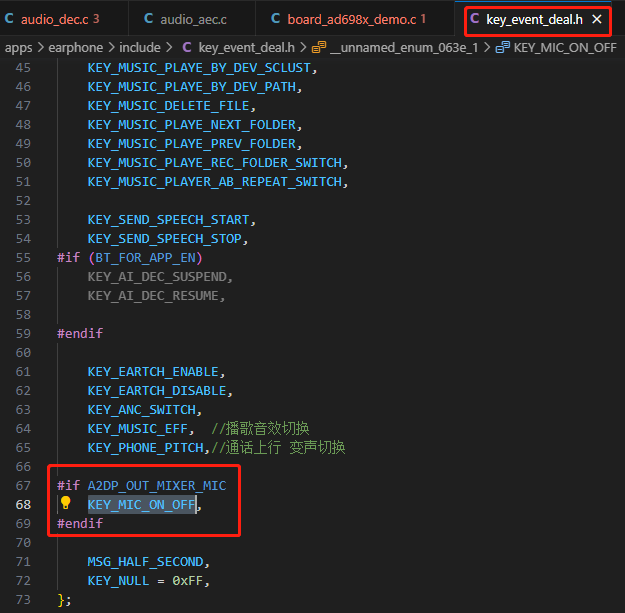Screen dimensions: 625x613
Task: Click KEY_MUSIC_PLAYE_NEXT_FOLDER identifier
Action: tap(191, 125)
